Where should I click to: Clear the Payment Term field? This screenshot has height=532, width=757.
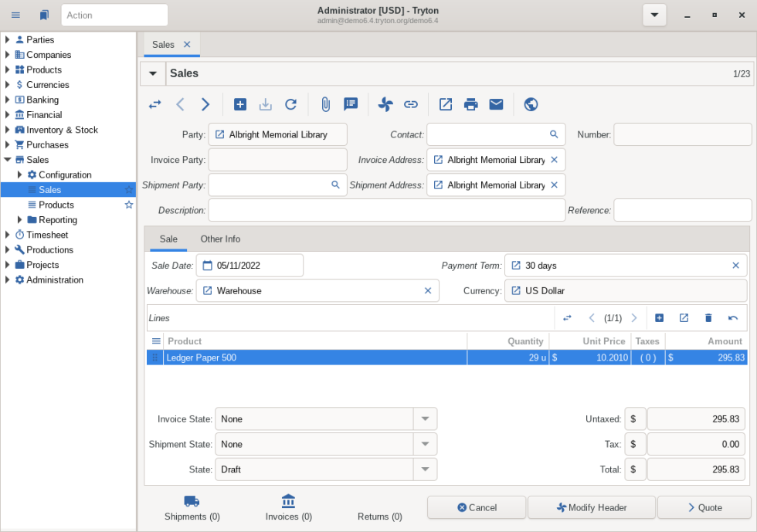pos(735,266)
